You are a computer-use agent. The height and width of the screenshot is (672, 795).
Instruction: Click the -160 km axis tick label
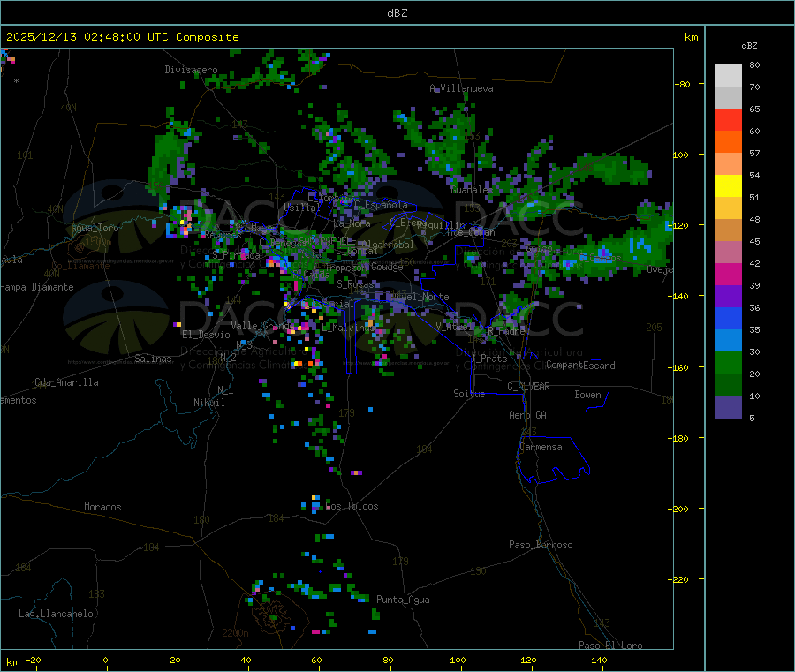coord(678,367)
